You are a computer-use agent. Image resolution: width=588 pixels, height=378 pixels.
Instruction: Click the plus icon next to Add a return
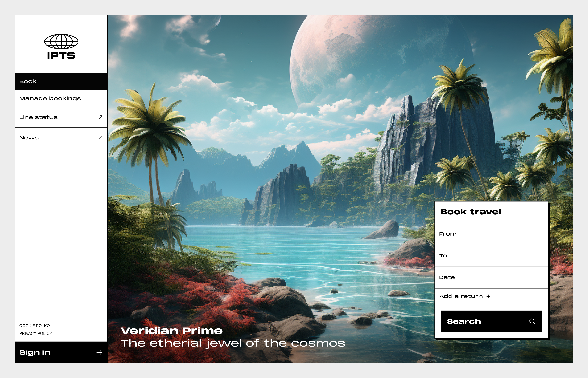(x=488, y=296)
